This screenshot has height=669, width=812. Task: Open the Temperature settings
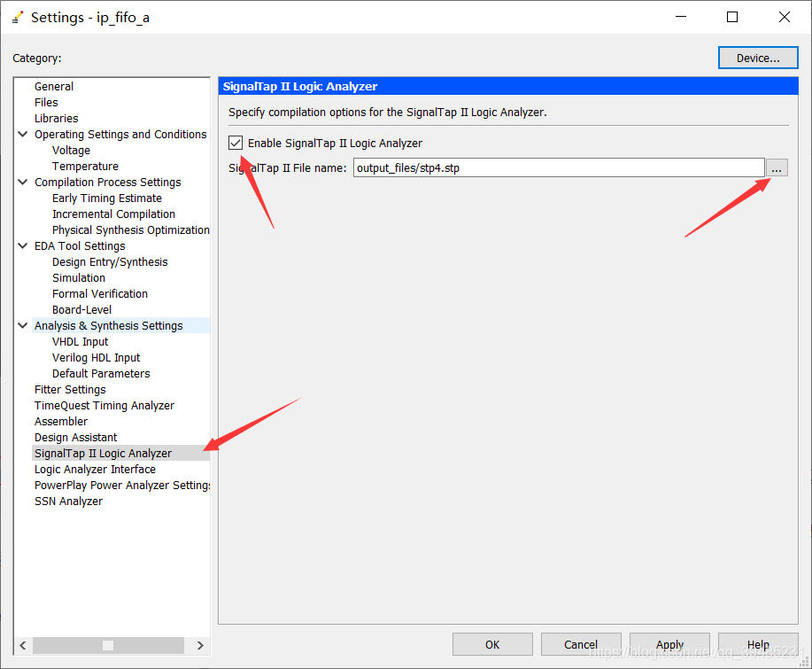click(x=85, y=167)
